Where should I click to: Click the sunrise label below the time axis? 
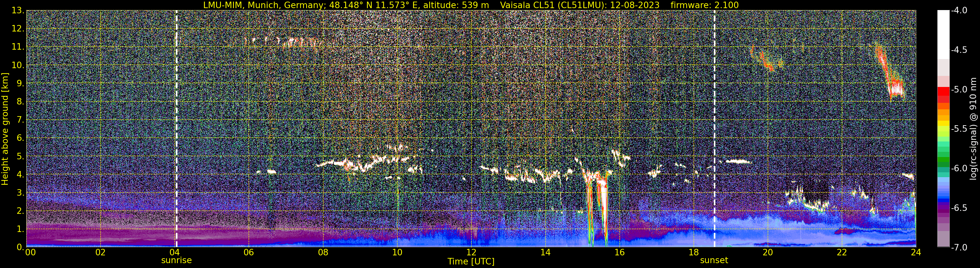[x=176, y=261]
